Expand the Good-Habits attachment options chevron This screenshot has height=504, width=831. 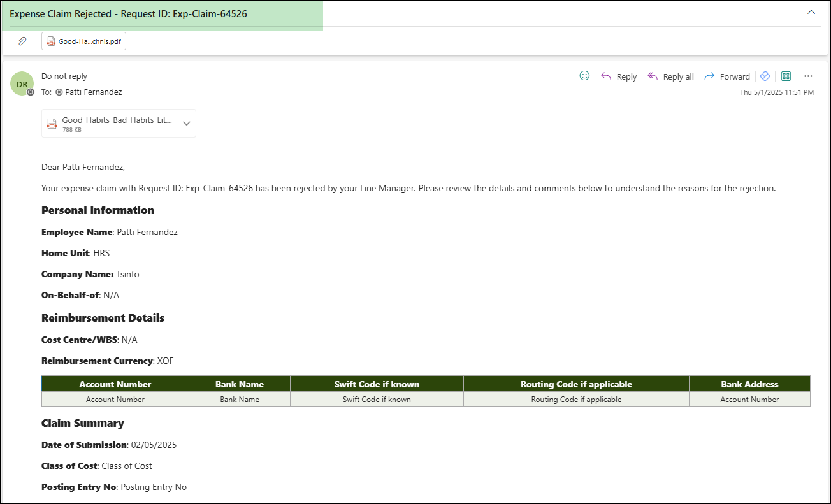[187, 123]
